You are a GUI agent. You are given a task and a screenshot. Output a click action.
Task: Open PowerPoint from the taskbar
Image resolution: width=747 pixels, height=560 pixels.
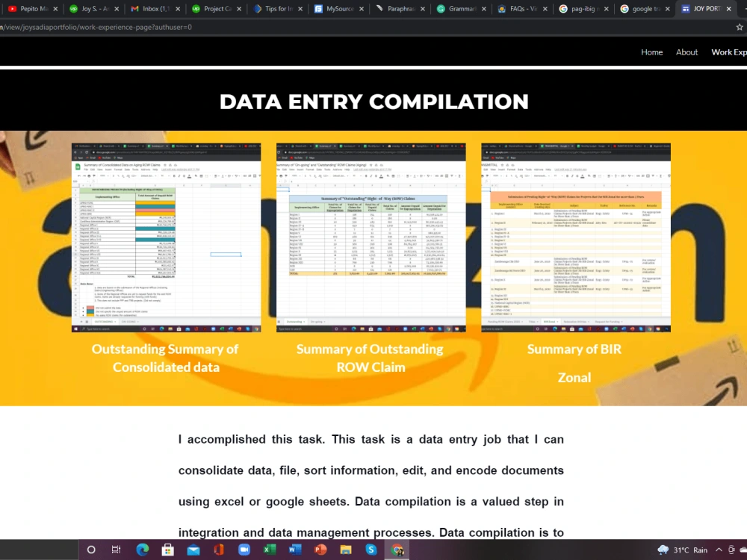pyautogui.click(x=320, y=550)
